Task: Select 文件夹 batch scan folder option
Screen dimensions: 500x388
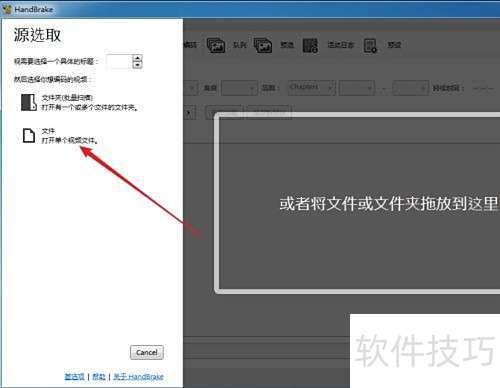Action: pyautogui.click(x=79, y=102)
